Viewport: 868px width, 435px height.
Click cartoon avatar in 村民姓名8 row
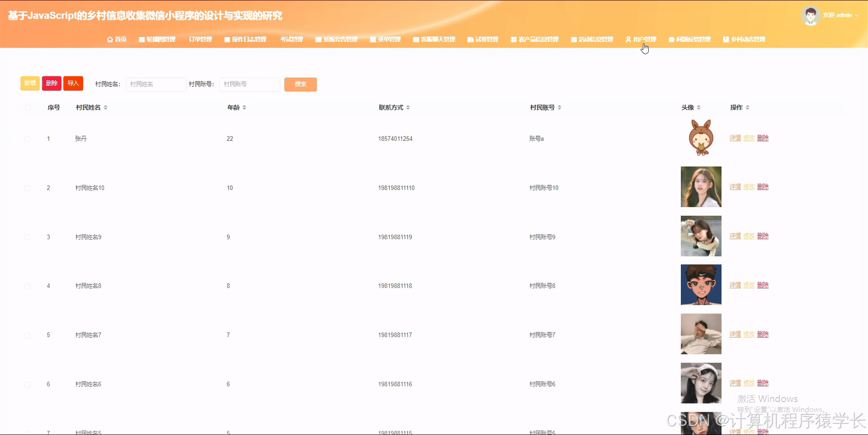[x=701, y=285]
